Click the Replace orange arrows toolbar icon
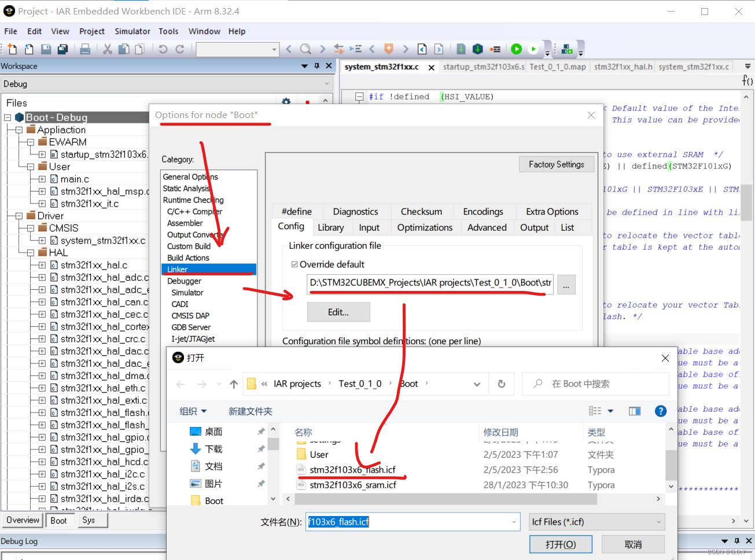Screen dimensions: 755x560 coord(339,49)
